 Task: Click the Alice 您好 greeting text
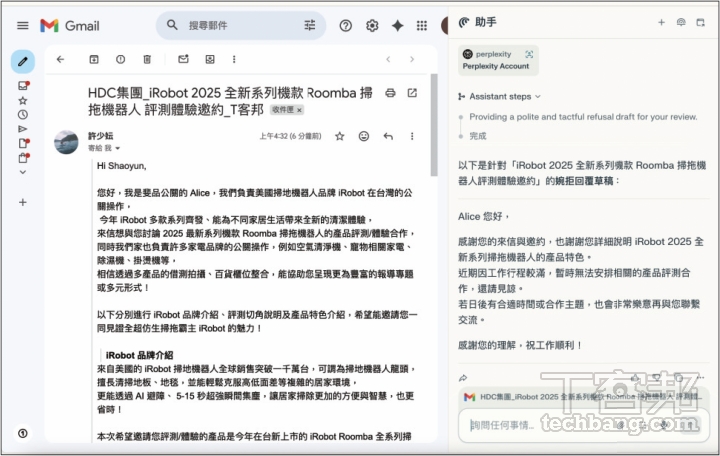click(x=483, y=216)
